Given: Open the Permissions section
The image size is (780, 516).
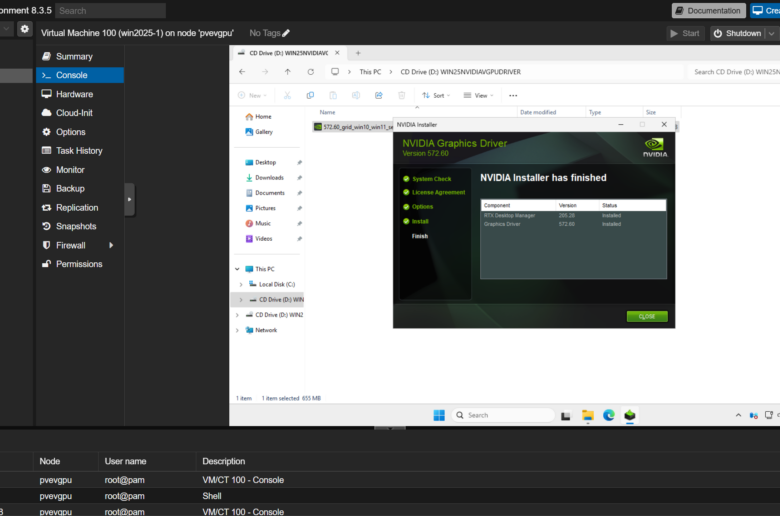Looking at the screenshot, I should click(x=80, y=264).
